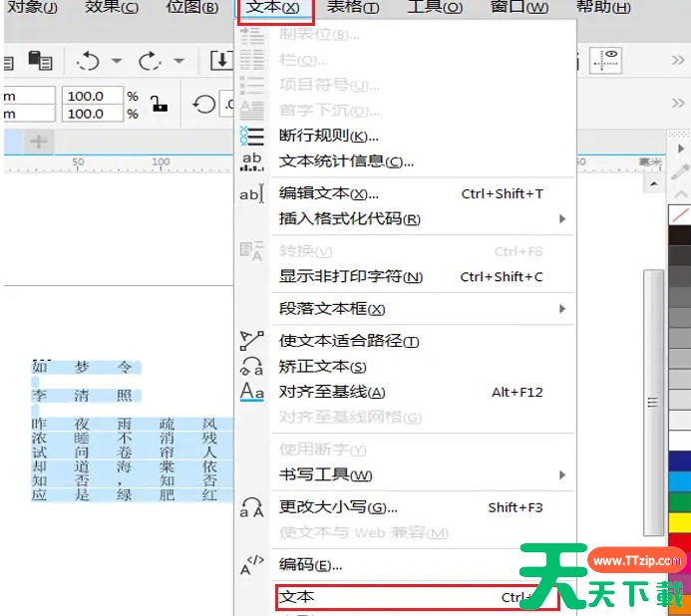
Task: Open the 位图(B) menu
Action: [192, 7]
